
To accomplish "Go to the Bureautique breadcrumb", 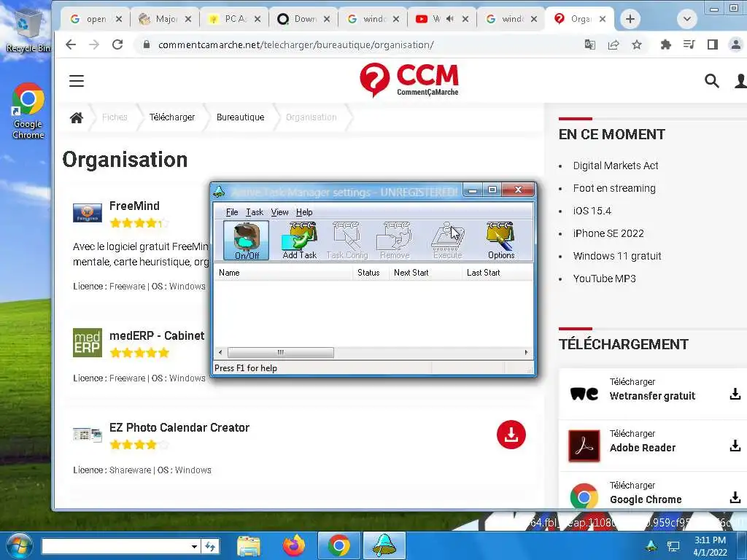I will (240, 117).
